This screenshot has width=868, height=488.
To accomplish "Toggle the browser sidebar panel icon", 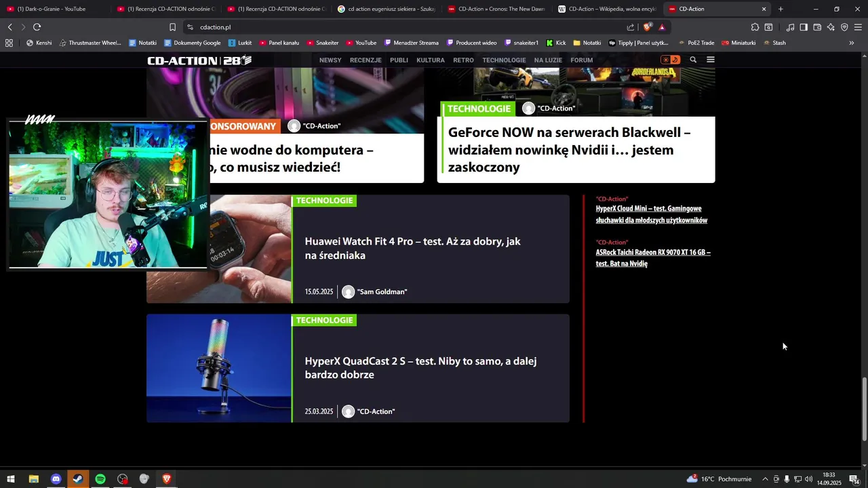I will [x=804, y=27].
